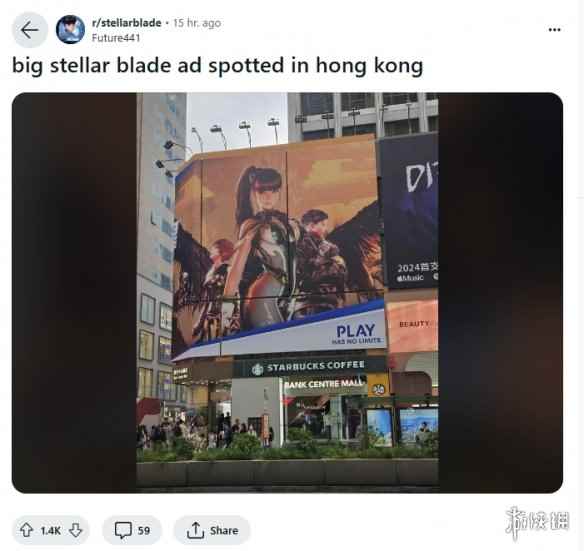Visit the r/stellarblade subreddit link
This screenshot has height=551, width=584.
click(x=127, y=23)
